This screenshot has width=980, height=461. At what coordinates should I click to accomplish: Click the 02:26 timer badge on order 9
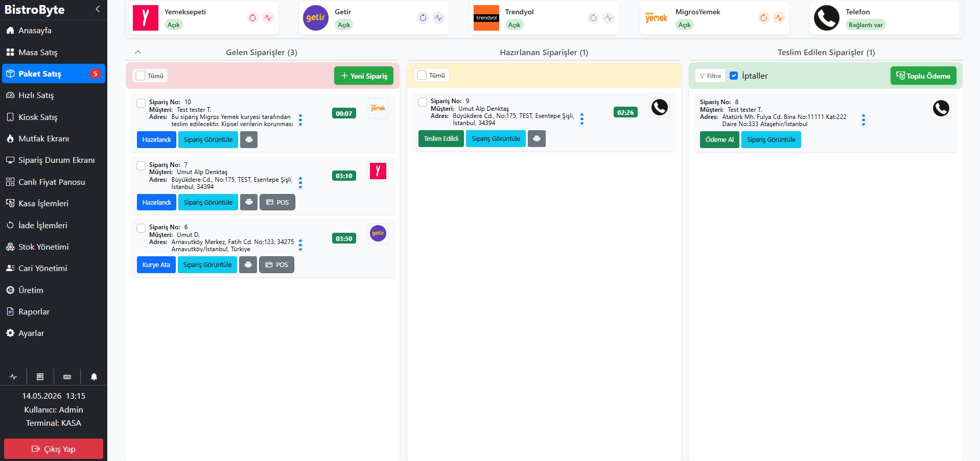(x=625, y=112)
